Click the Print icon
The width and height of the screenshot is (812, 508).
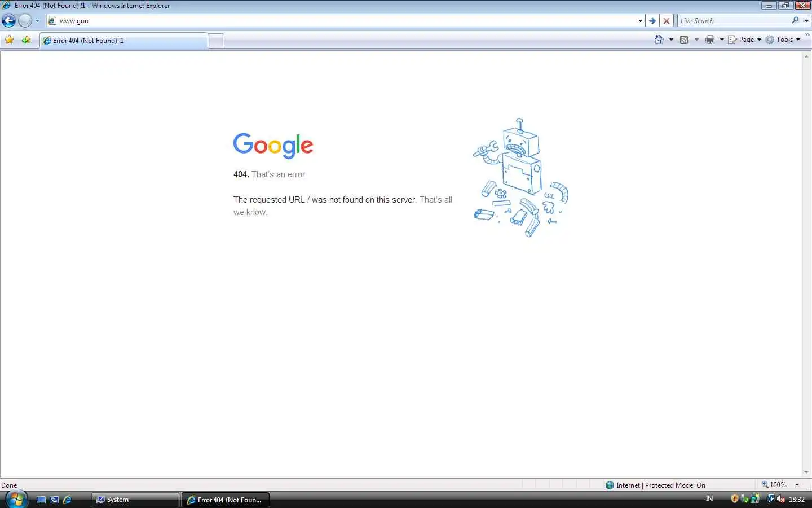[x=710, y=40]
